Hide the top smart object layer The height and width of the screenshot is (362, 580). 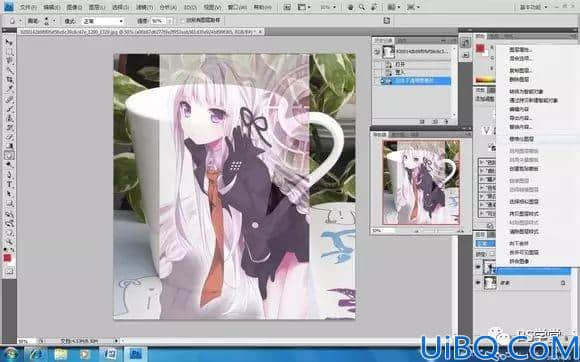pyautogui.click(x=478, y=267)
